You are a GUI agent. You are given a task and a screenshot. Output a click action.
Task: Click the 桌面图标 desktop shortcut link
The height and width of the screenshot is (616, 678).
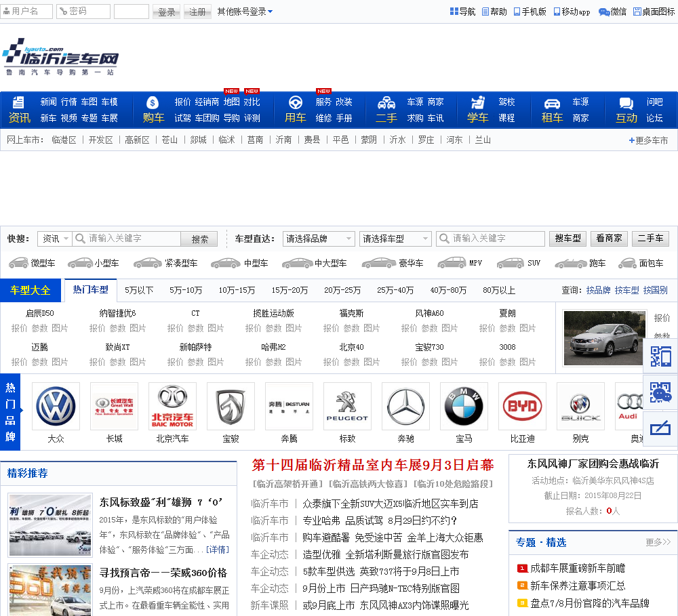[x=654, y=12]
